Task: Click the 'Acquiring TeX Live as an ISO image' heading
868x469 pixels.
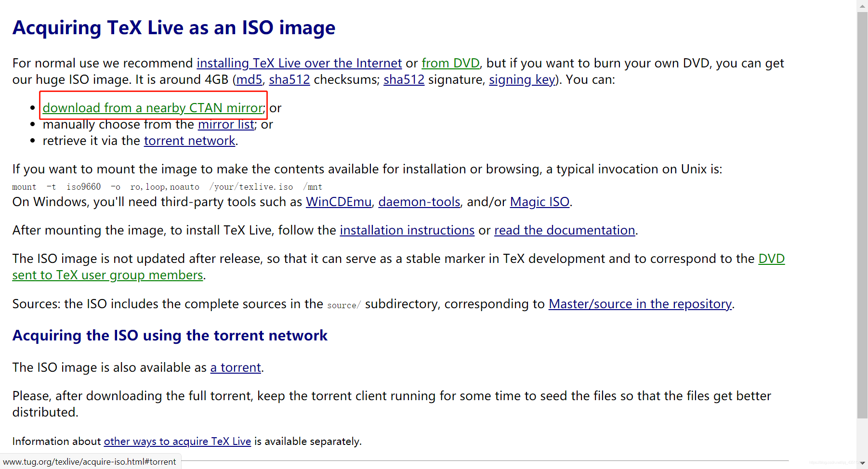Action: (174, 28)
